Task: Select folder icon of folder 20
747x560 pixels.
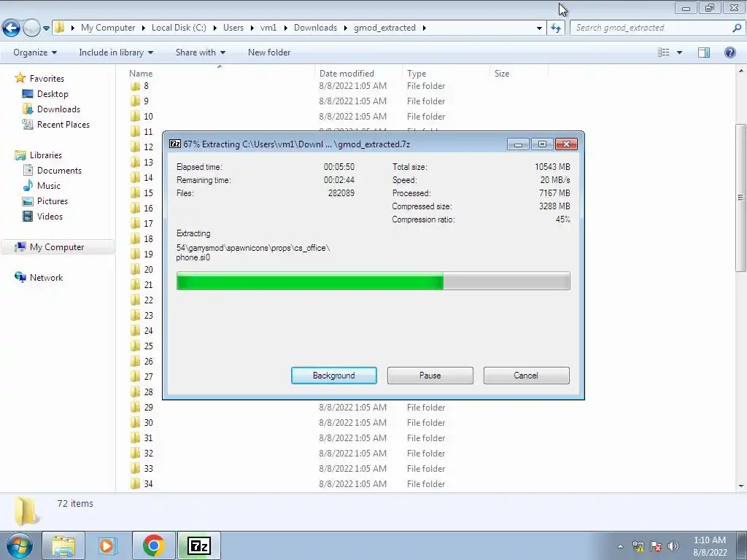Action: pos(135,270)
